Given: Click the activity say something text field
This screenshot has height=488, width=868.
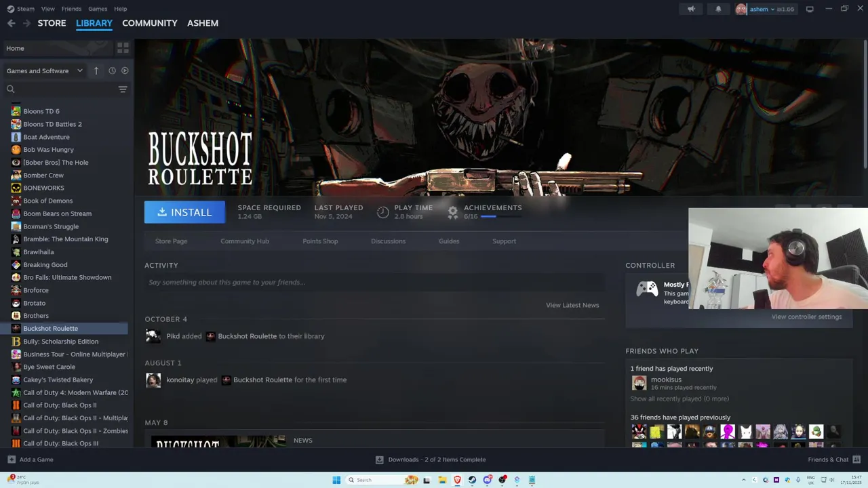Looking at the screenshot, I should click(374, 283).
